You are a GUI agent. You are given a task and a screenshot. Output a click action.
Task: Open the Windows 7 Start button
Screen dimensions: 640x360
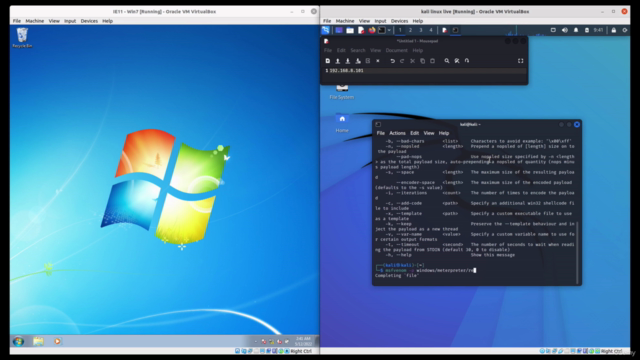(18, 341)
